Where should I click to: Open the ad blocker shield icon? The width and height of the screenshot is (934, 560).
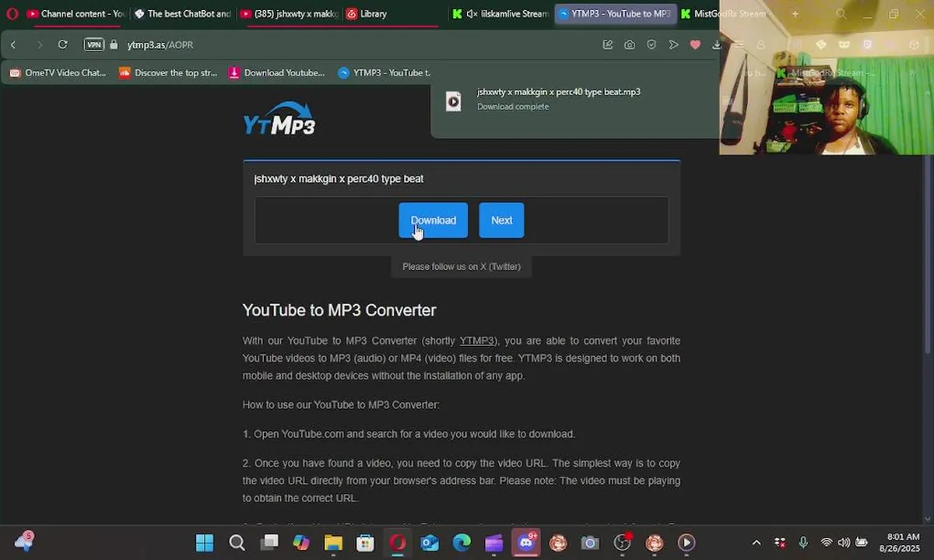pyautogui.click(x=651, y=45)
